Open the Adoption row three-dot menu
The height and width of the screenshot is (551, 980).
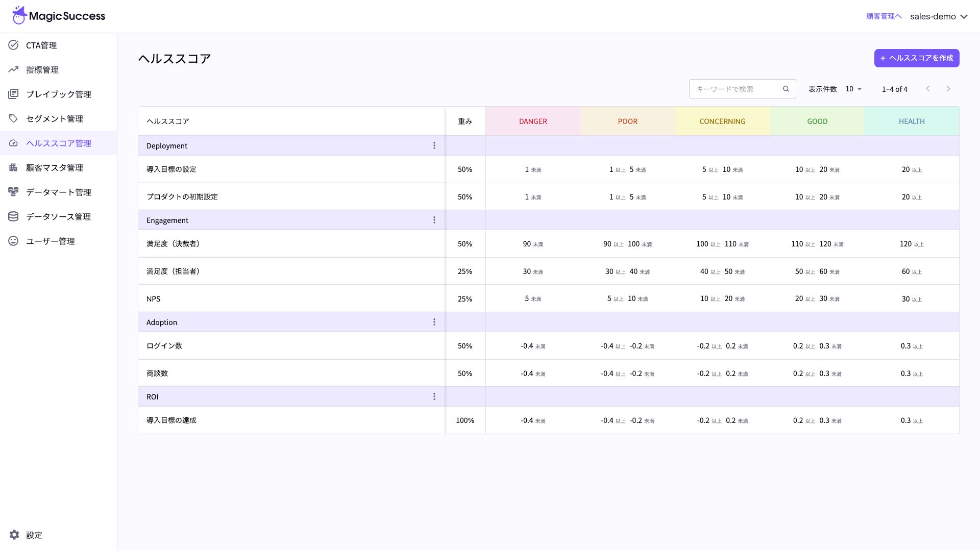tap(434, 322)
